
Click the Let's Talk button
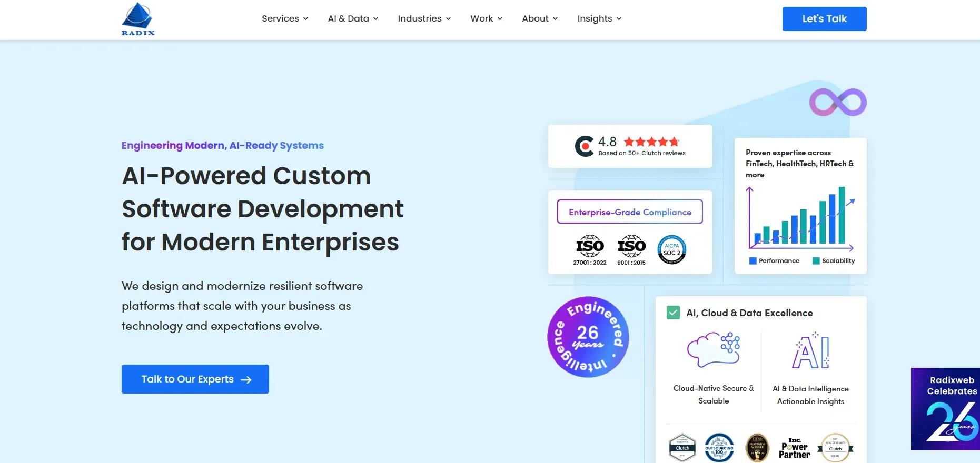pos(824,19)
